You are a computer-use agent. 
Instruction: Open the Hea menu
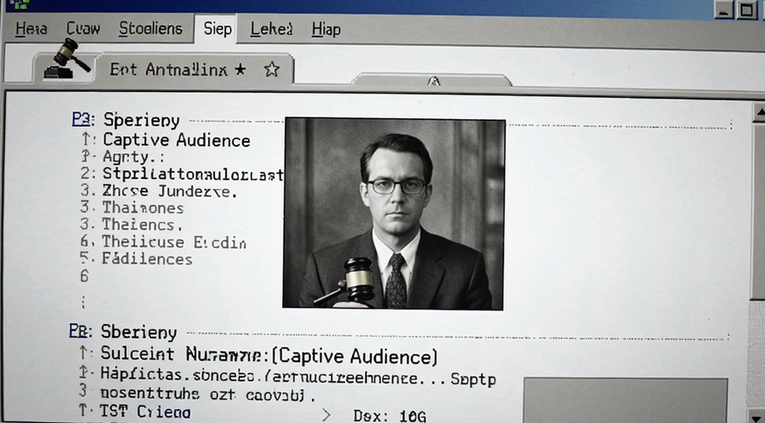coord(31,29)
